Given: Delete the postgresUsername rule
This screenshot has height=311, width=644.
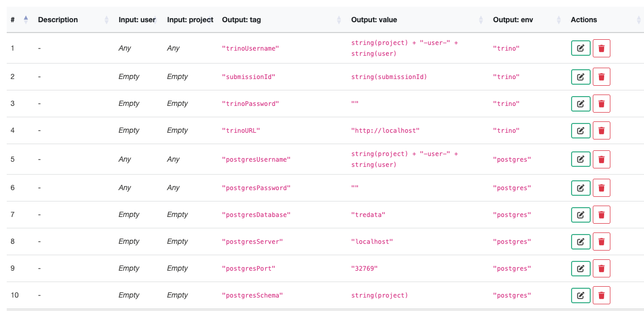Looking at the screenshot, I should pyautogui.click(x=601, y=159).
